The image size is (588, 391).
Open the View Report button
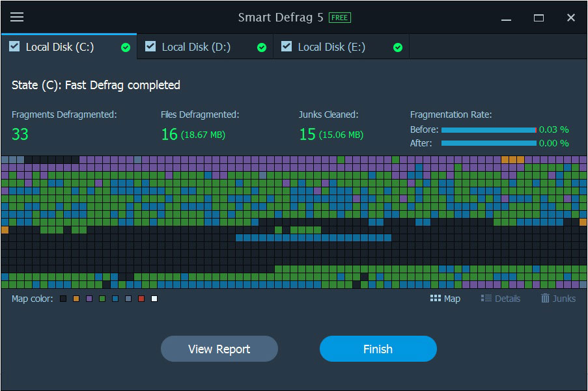(219, 349)
